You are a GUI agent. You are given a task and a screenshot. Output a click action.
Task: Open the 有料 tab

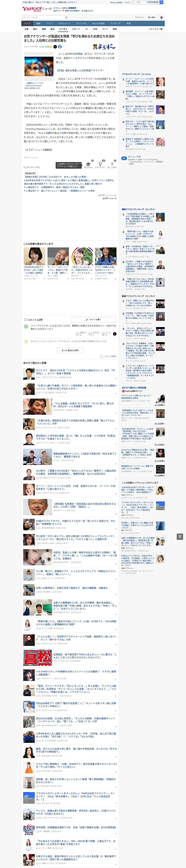128,23
